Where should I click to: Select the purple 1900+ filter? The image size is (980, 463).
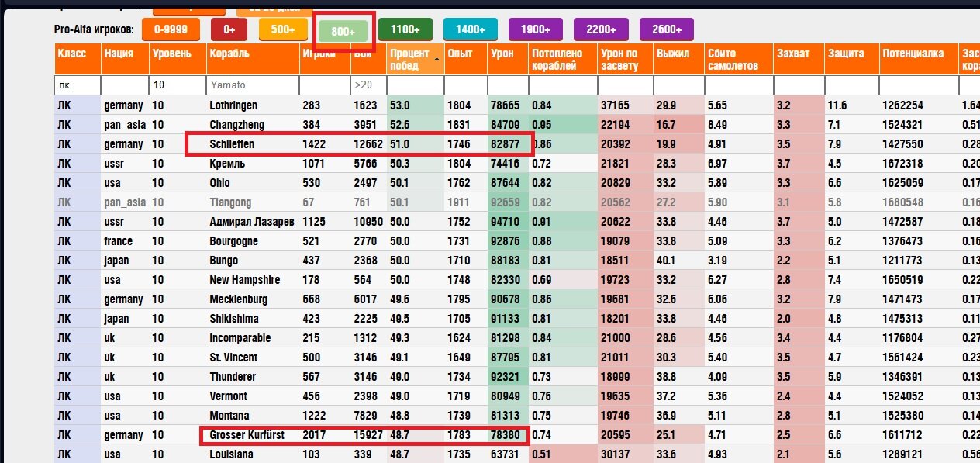[535, 29]
